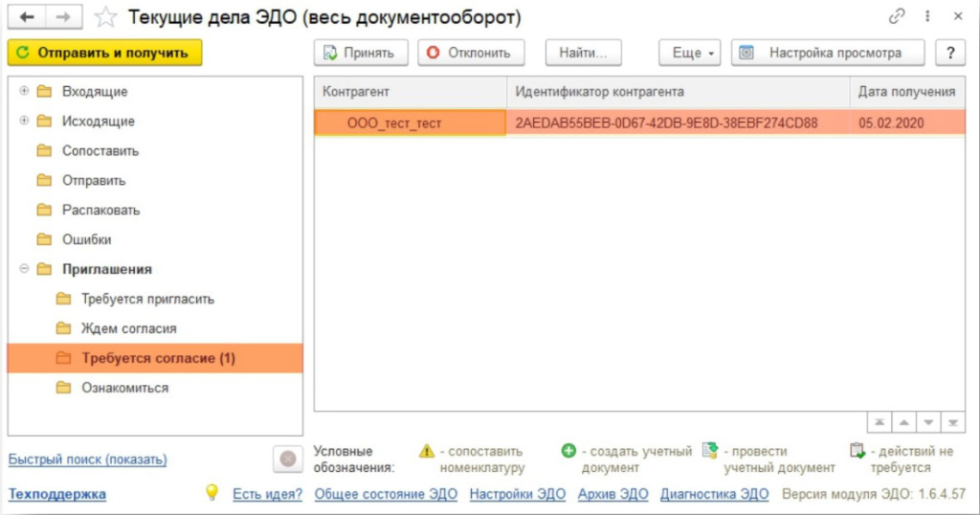
Task: Copy link using the chain icon
Action: tap(897, 17)
